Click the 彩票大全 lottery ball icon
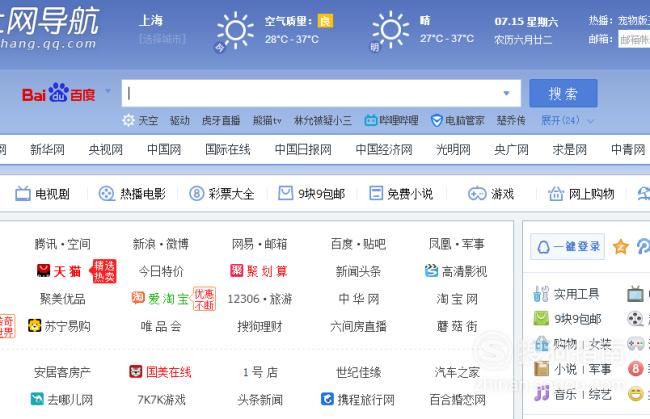The width and height of the screenshot is (650, 419). tap(196, 194)
